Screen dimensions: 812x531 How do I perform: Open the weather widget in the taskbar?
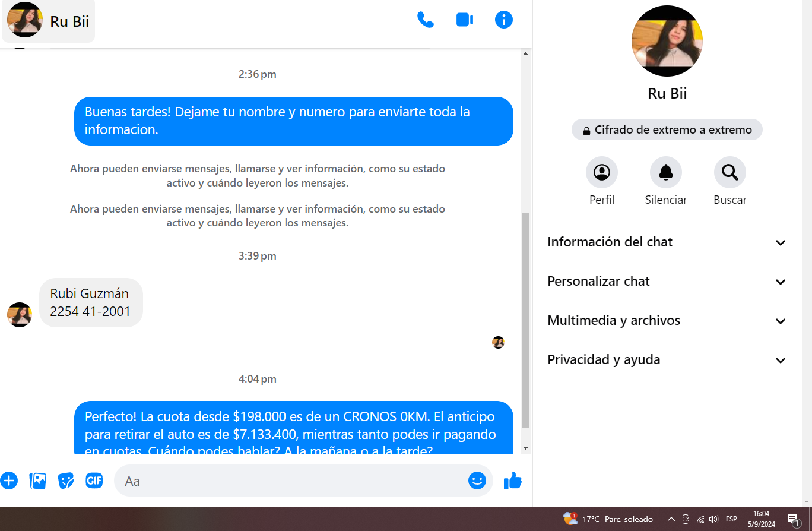click(x=608, y=519)
